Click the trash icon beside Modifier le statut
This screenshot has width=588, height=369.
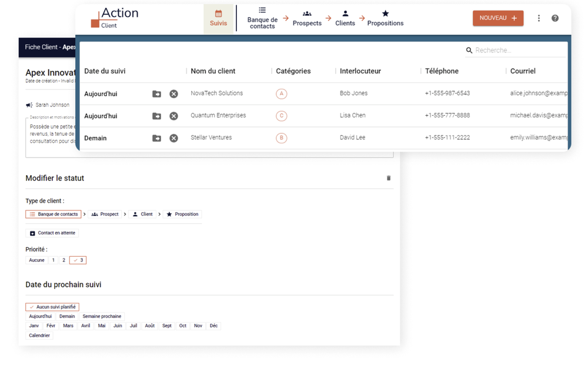coord(389,178)
